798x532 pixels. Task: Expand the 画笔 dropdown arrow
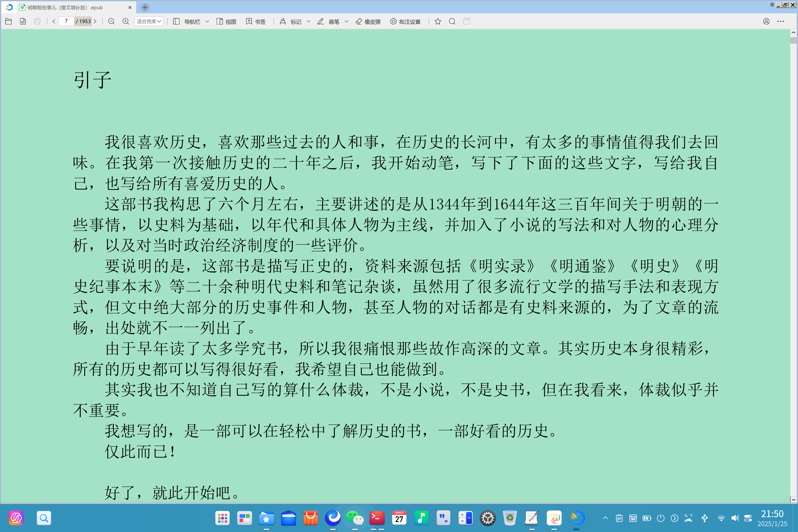346,21
